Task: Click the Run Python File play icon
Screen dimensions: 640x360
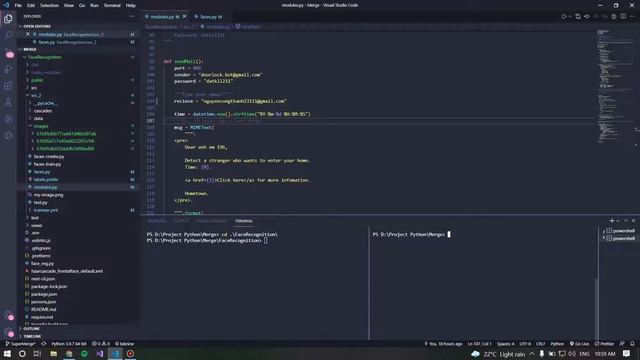Action: point(564,17)
